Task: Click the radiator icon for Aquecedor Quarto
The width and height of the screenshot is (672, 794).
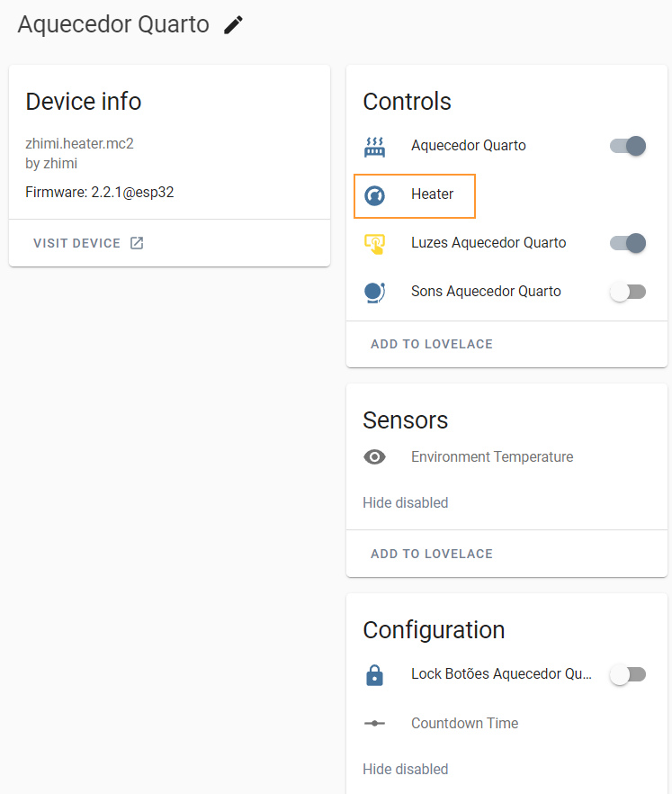Action: tap(374, 146)
